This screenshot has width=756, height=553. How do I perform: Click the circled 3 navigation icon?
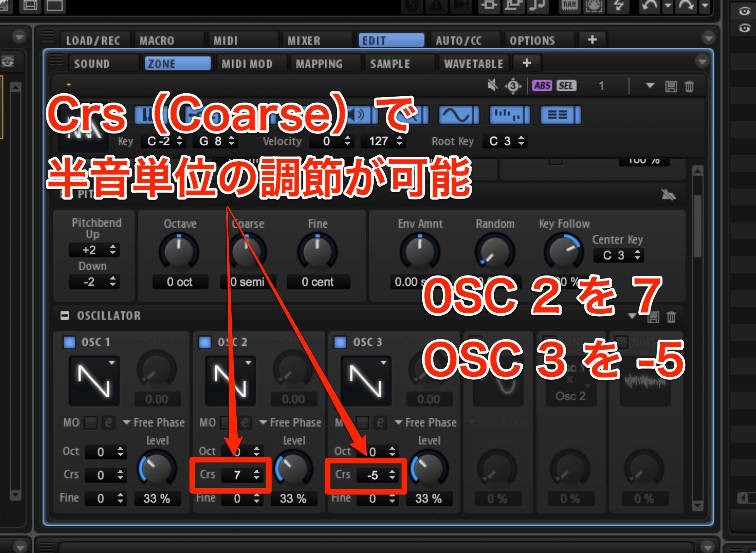[513, 86]
